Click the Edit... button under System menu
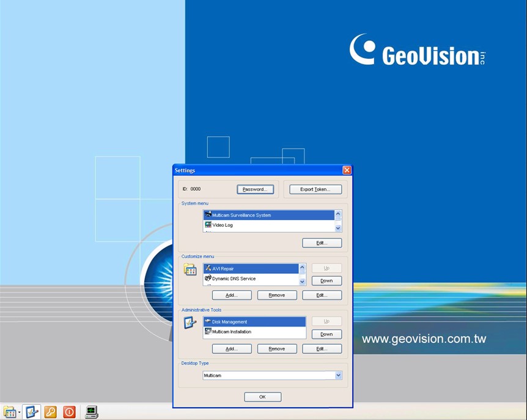527x420 pixels. [x=322, y=243]
